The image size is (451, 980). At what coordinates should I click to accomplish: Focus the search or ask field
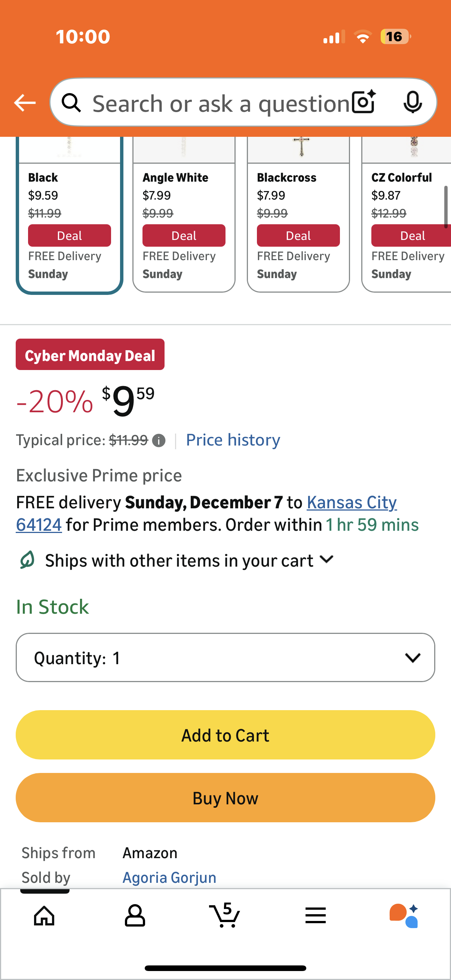[221, 103]
